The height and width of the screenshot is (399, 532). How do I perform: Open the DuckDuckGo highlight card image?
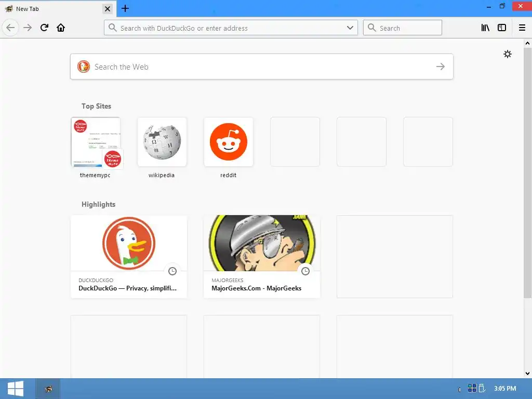tap(129, 243)
